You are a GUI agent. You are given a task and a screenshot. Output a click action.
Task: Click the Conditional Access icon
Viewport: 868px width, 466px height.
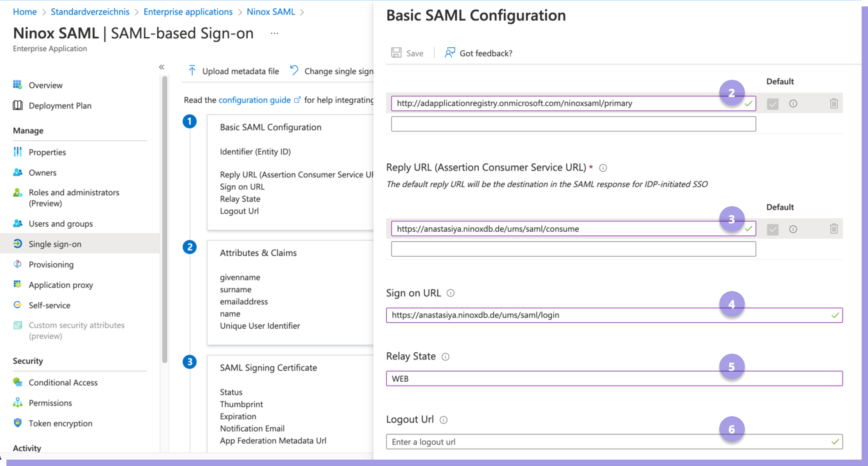coord(18,382)
